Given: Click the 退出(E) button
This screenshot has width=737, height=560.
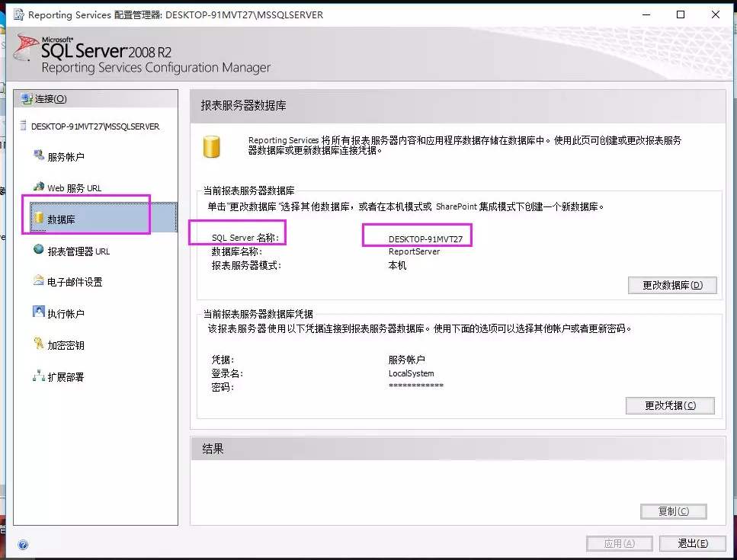Looking at the screenshot, I should (693, 543).
